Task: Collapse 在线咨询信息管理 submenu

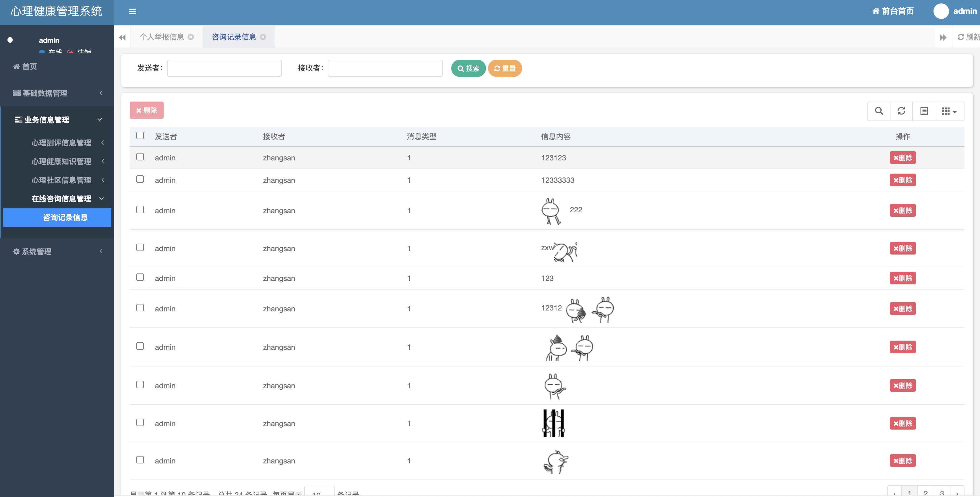Action: tap(61, 199)
